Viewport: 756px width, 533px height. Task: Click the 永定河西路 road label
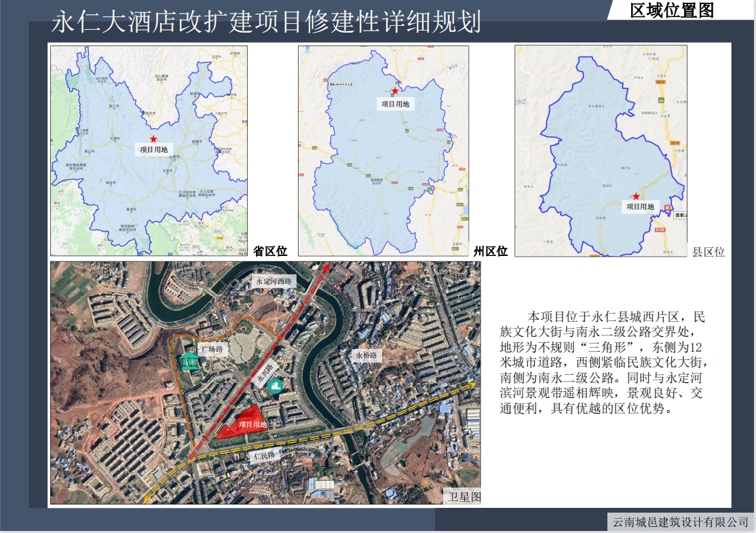[x=273, y=280]
